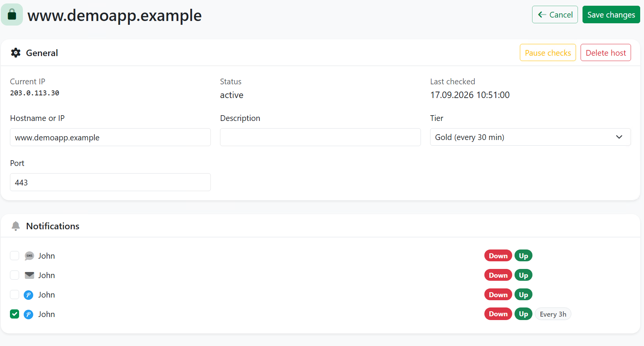Click the Down badge in the SMS John row

click(498, 256)
